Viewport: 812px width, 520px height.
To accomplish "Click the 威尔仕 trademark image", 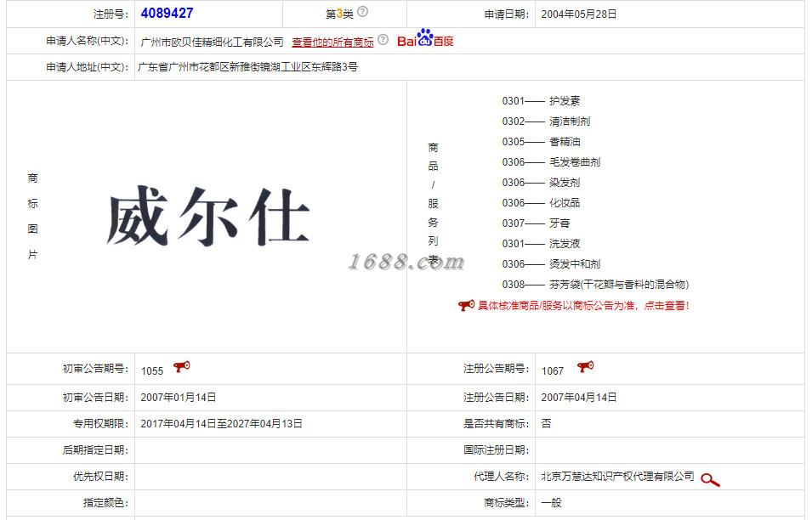I will [x=207, y=215].
